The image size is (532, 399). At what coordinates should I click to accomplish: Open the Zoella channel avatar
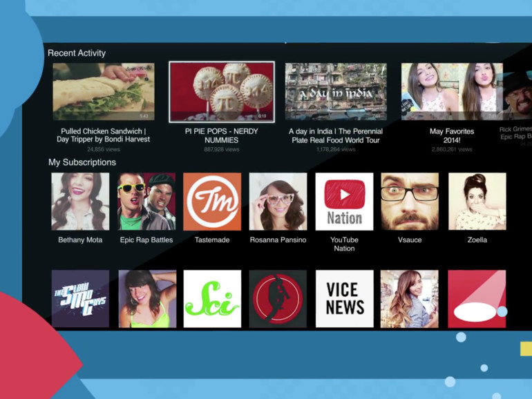click(477, 202)
